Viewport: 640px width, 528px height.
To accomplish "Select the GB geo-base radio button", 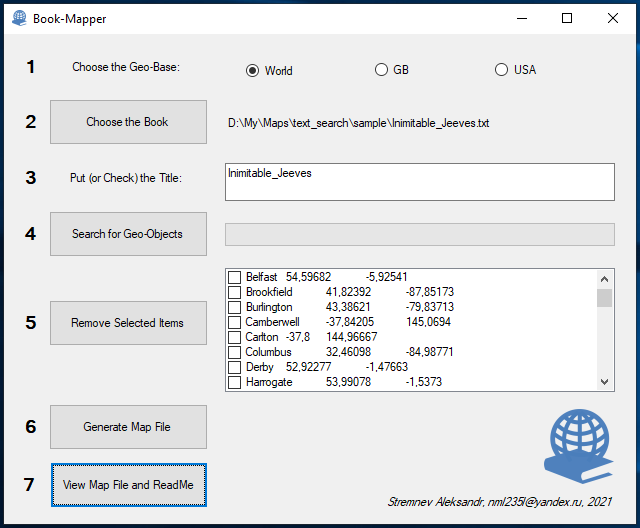I will pos(381,70).
